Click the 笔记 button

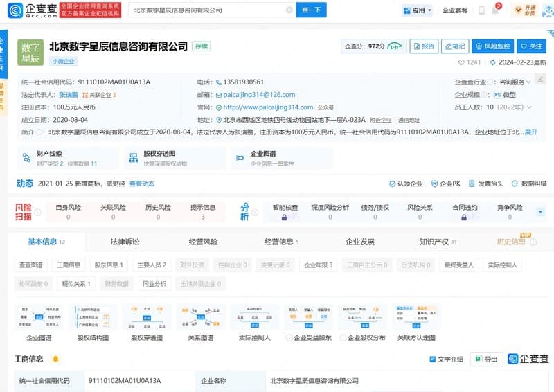[x=455, y=46]
